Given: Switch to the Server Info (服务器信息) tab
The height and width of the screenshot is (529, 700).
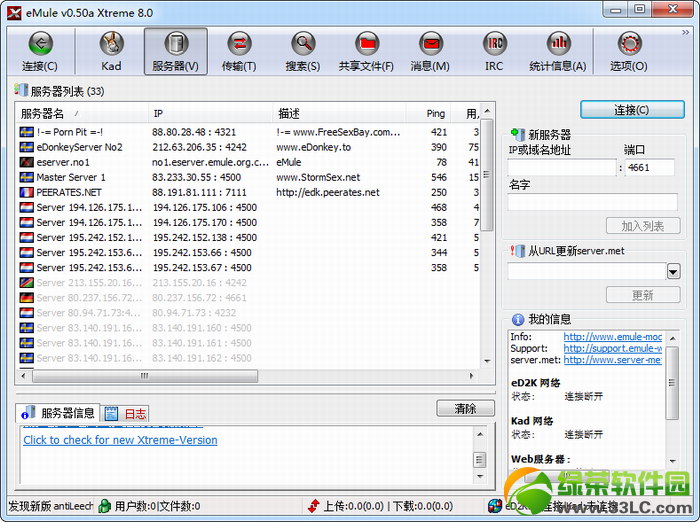Looking at the screenshot, I should click(x=58, y=413).
